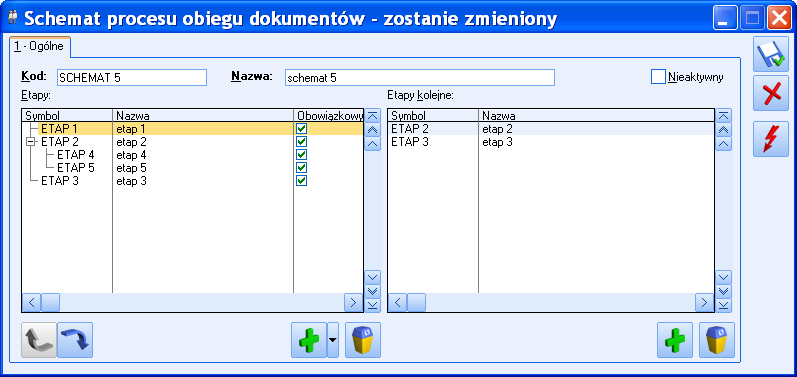797x377 pixels.
Task: Move down one row in the Etapy list
Action: [x=373, y=277]
